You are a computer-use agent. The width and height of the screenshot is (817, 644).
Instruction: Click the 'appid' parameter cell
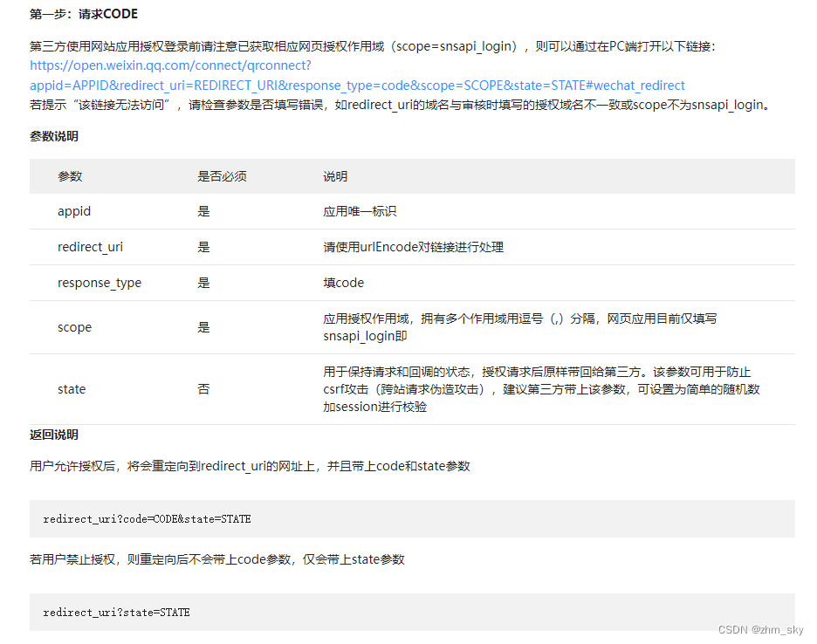74,211
